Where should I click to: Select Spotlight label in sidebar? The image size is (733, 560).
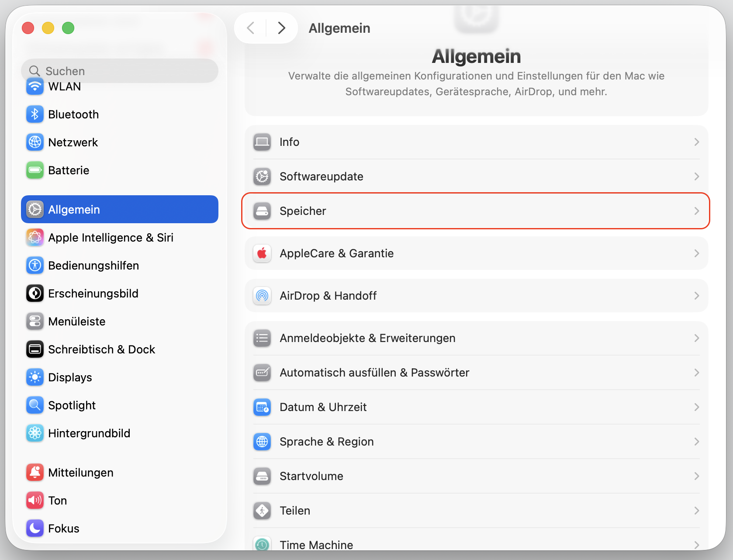(72, 405)
